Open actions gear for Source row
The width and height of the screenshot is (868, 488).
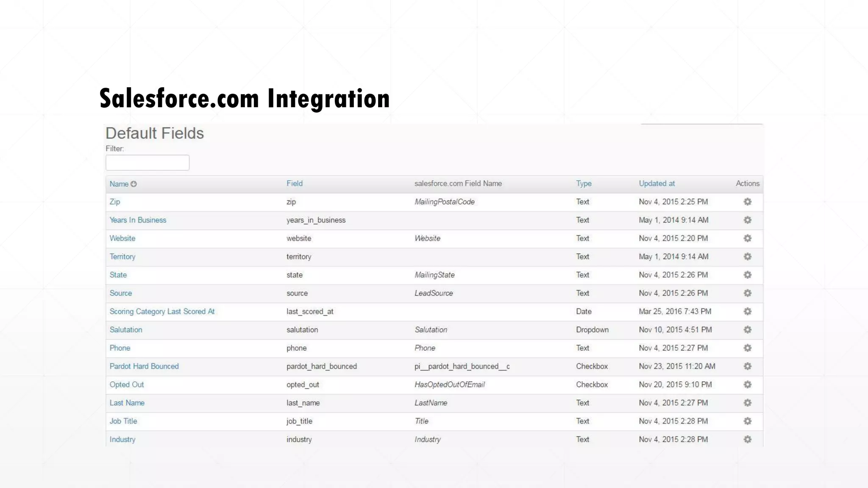pyautogui.click(x=748, y=293)
